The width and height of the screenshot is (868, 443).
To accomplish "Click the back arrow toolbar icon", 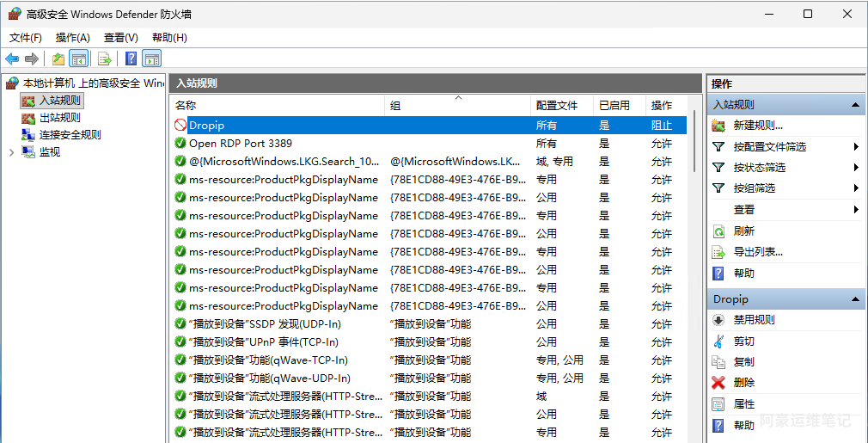I will point(12,58).
